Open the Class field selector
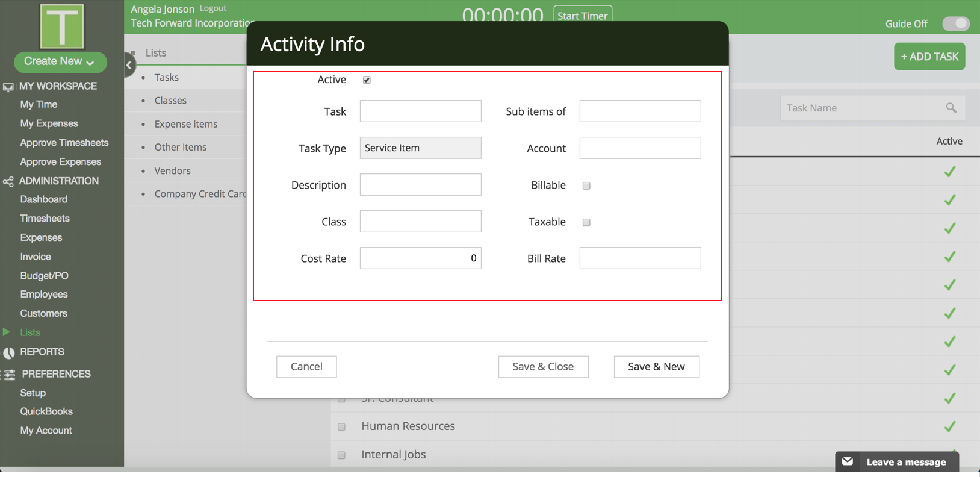The image size is (980, 477). (421, 221)
